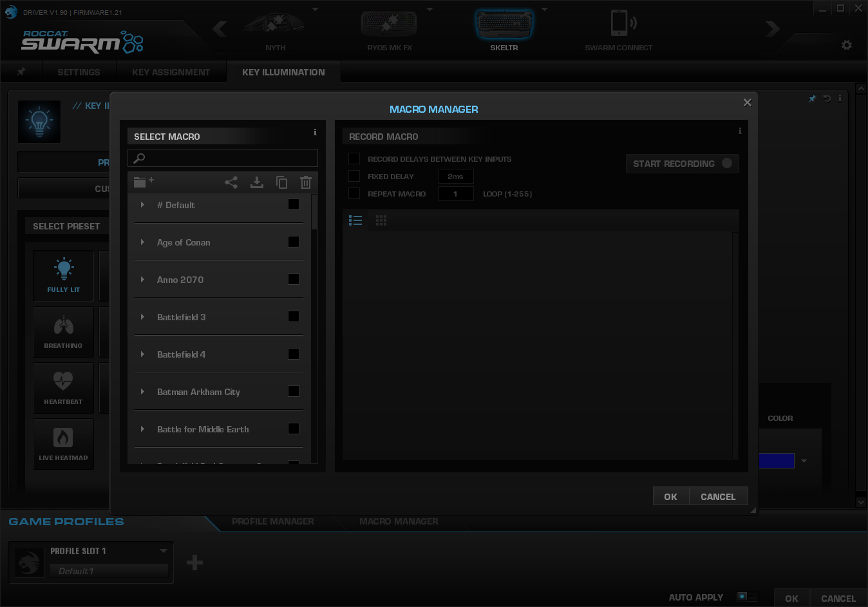The height and width of the screenshot is (607, 868).
Task: Click Select Macro info icon
Action: pyautogui.click(x=315, y=132)
